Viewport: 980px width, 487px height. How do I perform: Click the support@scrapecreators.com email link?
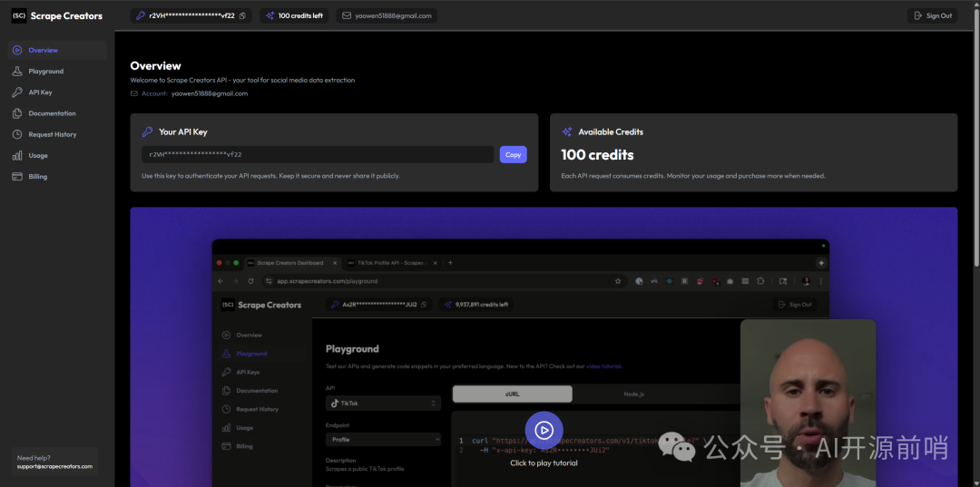pyautogui.click(x=54, y=466)
